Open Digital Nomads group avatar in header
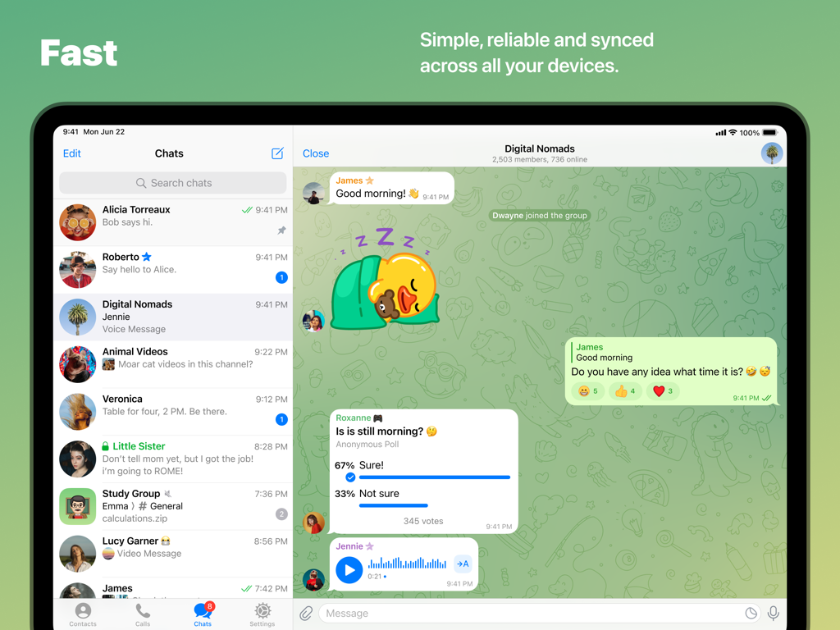Screen dimensions: 840x630 pos(772,153)
